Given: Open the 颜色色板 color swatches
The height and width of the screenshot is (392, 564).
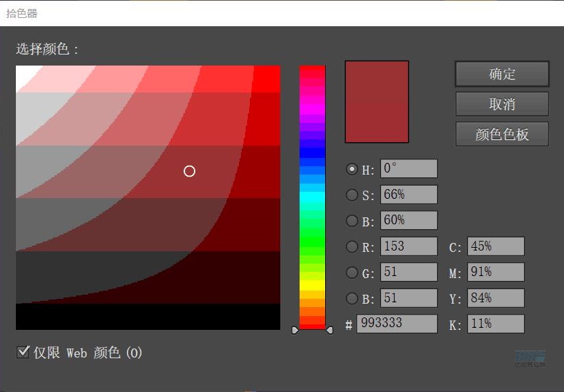Looking at the screenshot, I should click(x=502, y=134).
